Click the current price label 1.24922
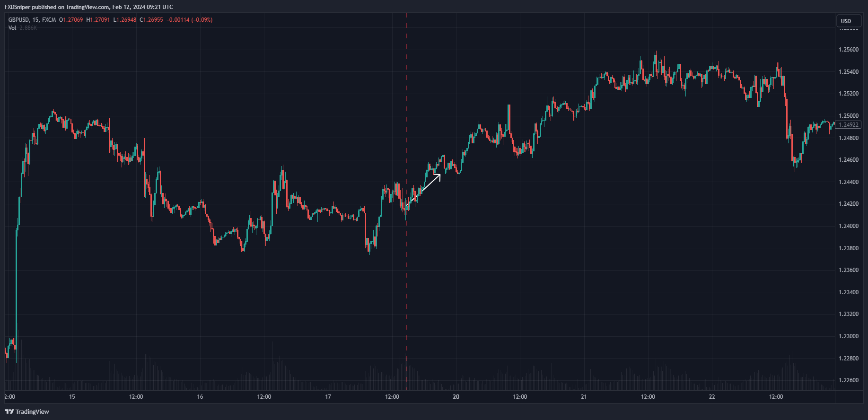This screenshot has width=868, height=420. [x=848, y=125]
